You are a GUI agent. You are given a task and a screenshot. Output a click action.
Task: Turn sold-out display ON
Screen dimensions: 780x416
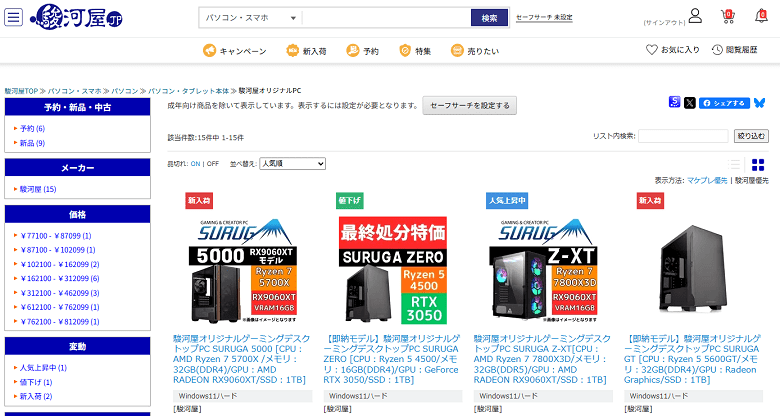tap(195, 164)
